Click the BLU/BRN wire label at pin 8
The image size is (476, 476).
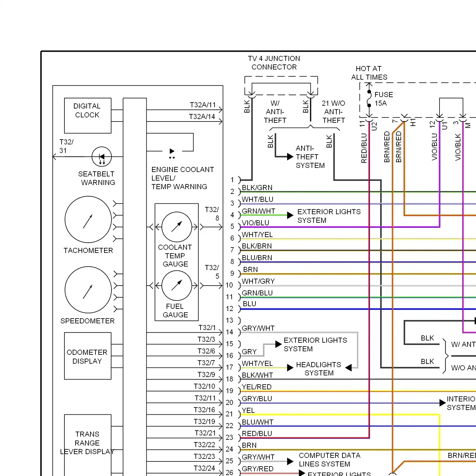(257, 258)
